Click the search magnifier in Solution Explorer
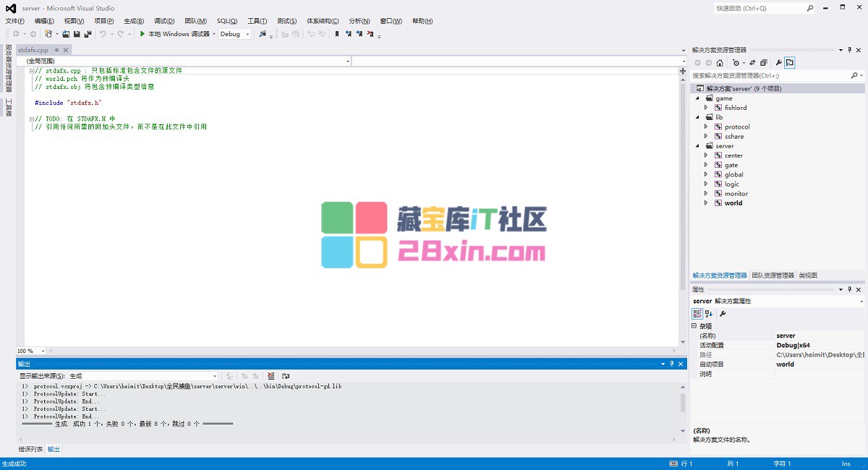Screen dimensions: 868x470 click(854, 75)
